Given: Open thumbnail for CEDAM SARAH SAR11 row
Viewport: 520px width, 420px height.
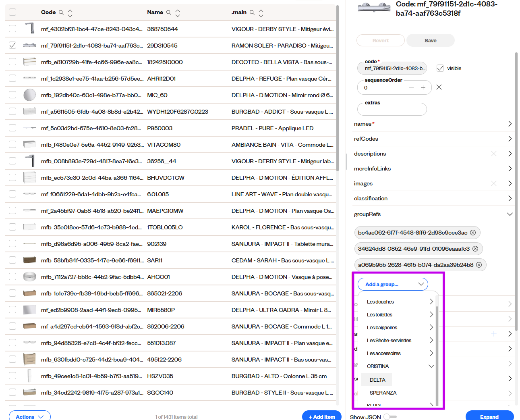Looking at the screenshot, I should 30,260.
